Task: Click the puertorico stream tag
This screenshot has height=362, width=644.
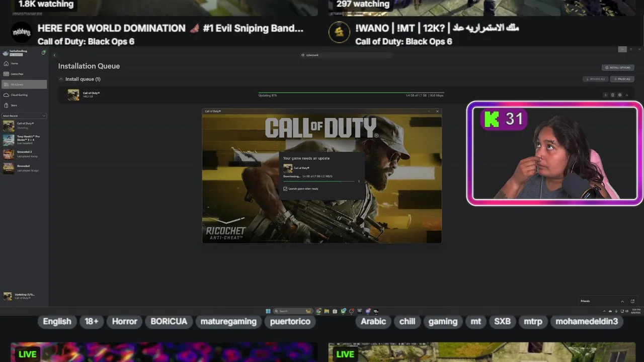Action: [x=290, y=321]
